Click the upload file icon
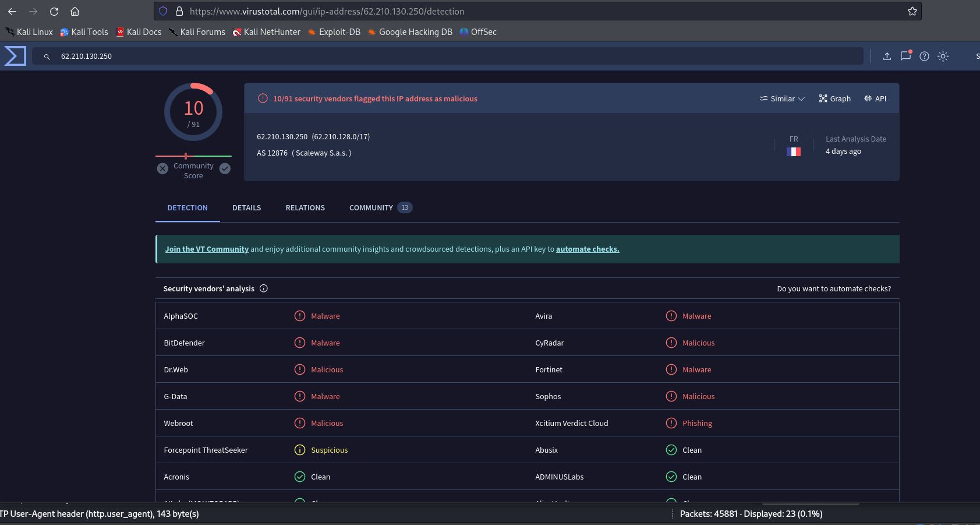This screenshot has width=980, height=525. tap(887, 56)
